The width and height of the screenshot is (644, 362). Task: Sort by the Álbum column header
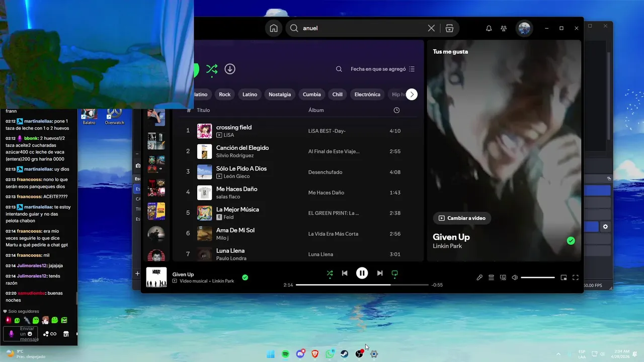click(316, 110)
